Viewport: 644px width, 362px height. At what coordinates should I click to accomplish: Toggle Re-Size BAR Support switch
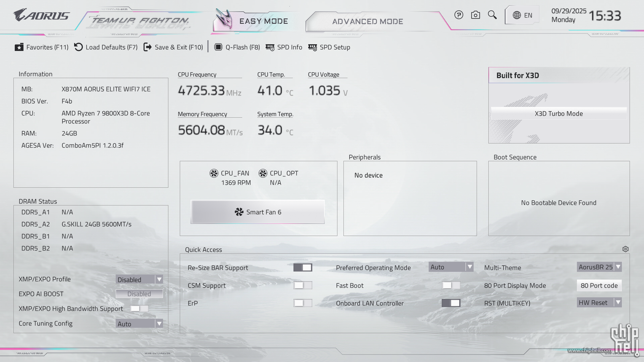[x=303, y=267]
